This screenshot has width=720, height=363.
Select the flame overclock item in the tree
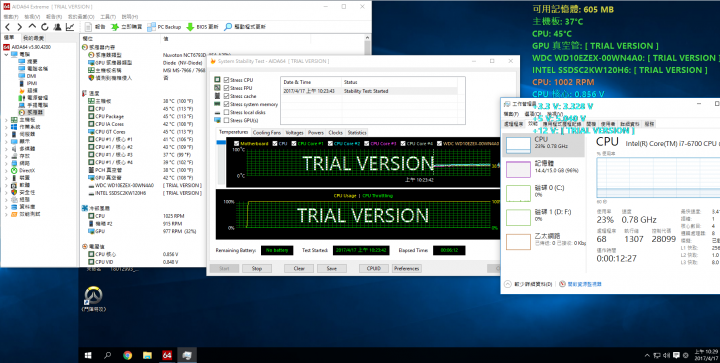(x=28, y=90)
